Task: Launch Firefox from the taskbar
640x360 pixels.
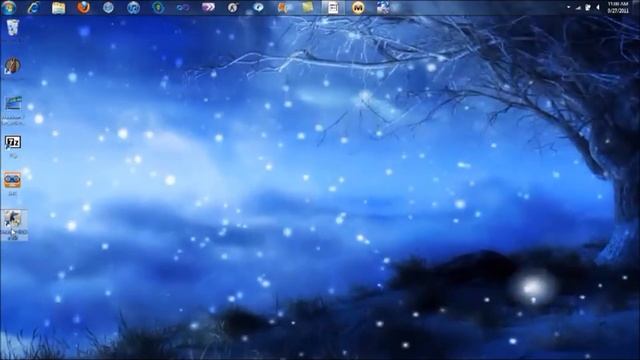Action: [x=83, y=7]
